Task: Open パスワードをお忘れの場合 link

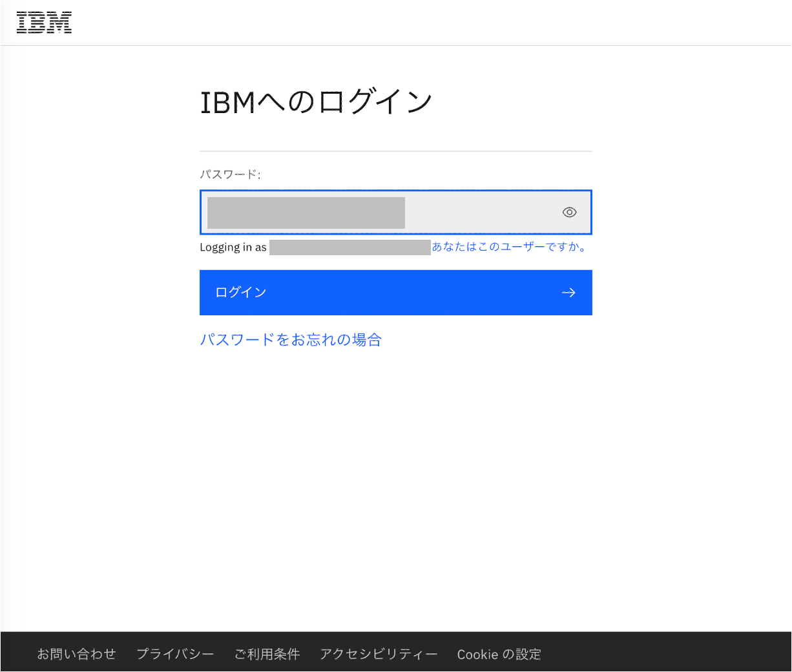Action: click(291, 339)
